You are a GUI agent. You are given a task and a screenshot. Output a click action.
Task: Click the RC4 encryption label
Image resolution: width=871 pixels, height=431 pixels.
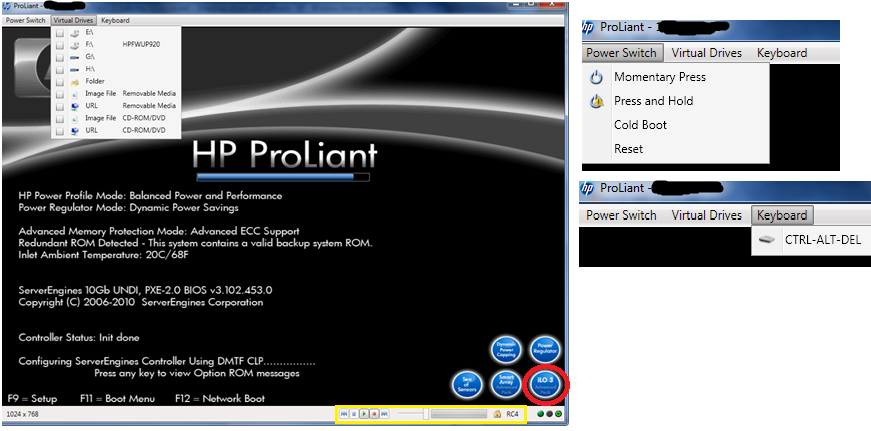[512, 414]
